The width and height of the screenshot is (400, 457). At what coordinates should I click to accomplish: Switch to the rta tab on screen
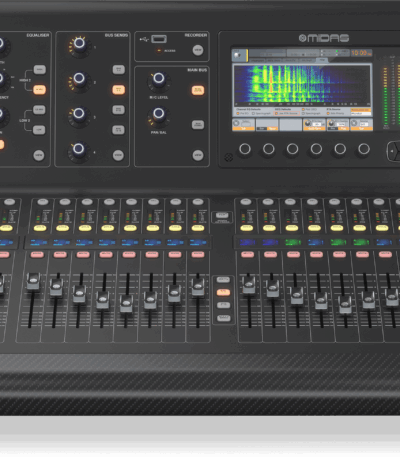(x=322, y=60)
